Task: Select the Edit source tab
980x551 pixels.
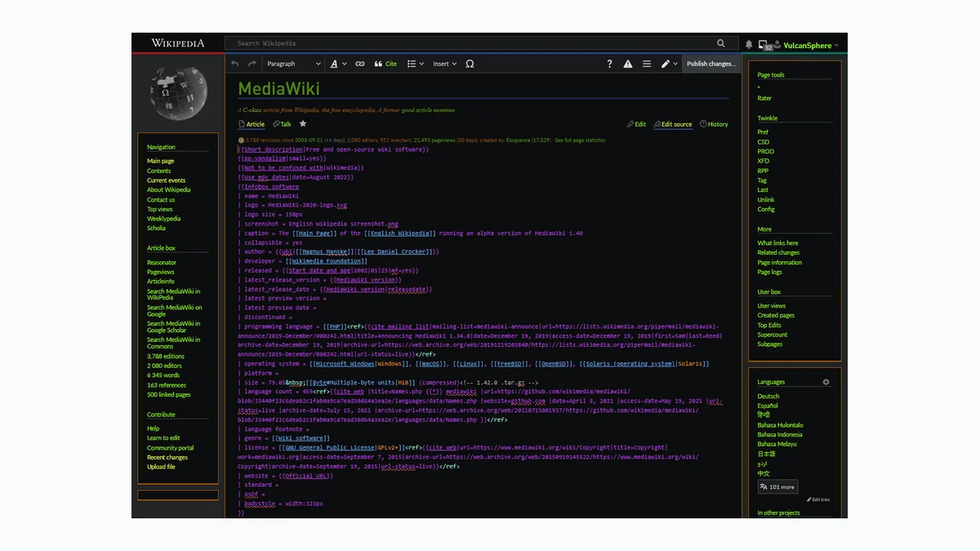Action: point(672,124)
